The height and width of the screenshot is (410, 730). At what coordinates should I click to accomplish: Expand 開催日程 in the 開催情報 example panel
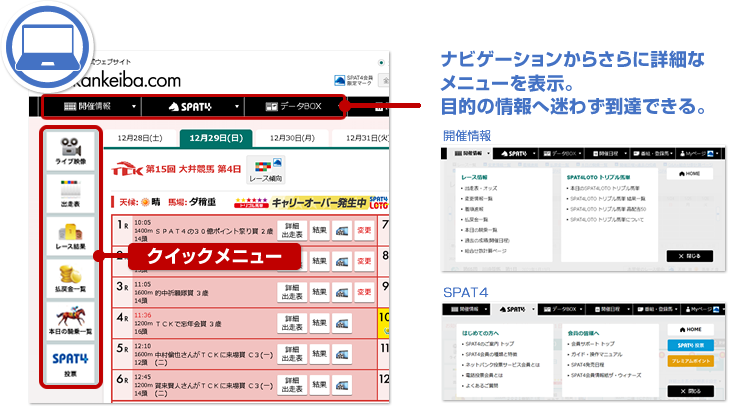click(609, 153)
